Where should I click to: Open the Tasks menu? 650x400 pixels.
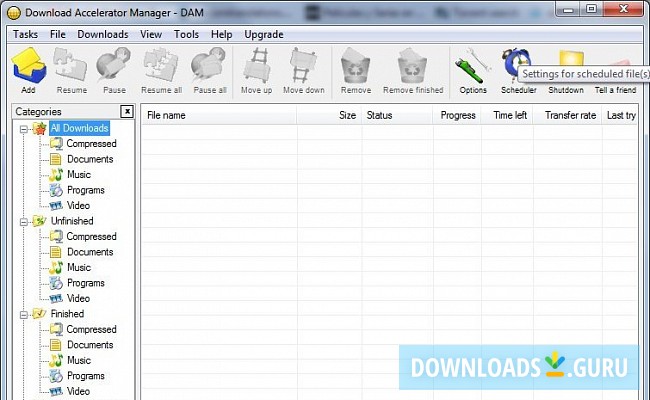coord(25,34)
